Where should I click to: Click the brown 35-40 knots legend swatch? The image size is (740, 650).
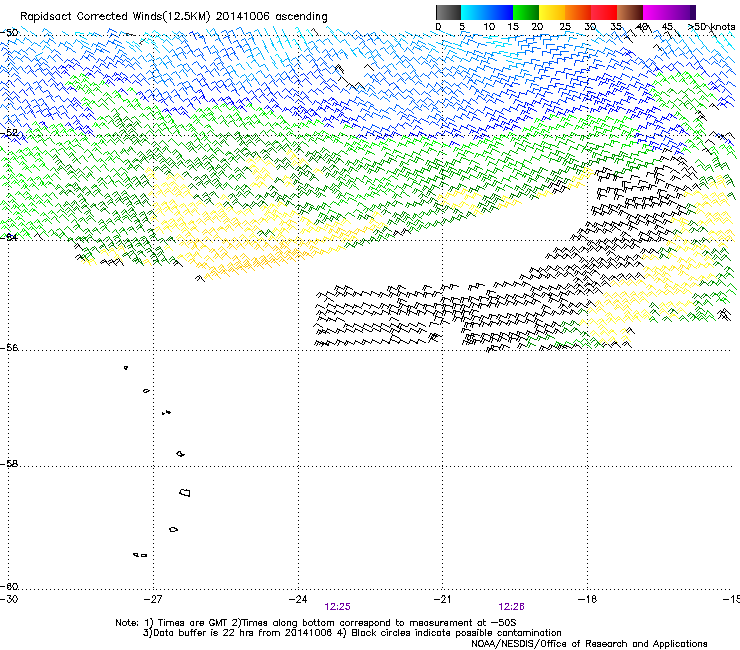coord(630,12)
